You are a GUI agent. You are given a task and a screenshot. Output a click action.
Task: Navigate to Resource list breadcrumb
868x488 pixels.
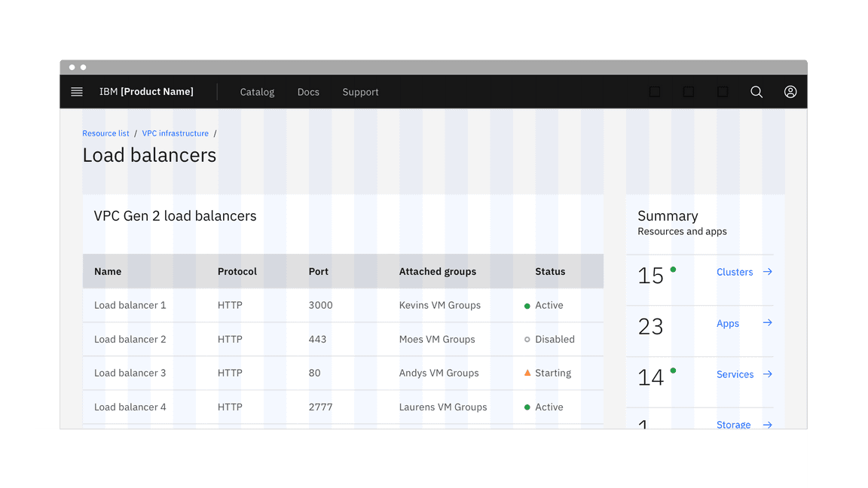click(x=105, y=133)
